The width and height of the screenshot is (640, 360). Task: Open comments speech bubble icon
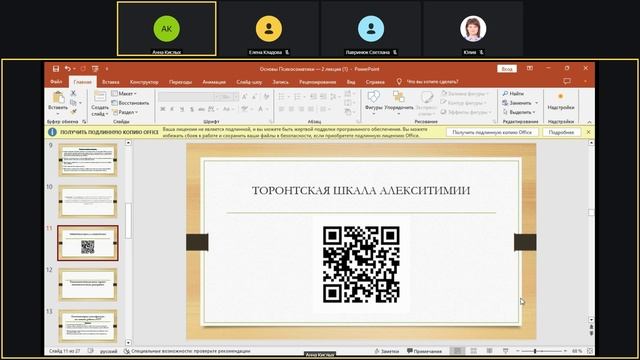pos(567,81)
